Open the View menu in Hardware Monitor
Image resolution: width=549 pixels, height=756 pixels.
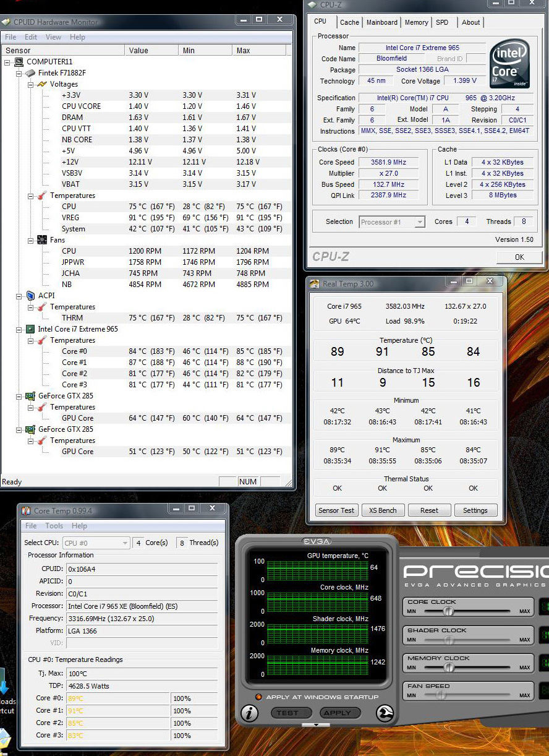(54, 37)
